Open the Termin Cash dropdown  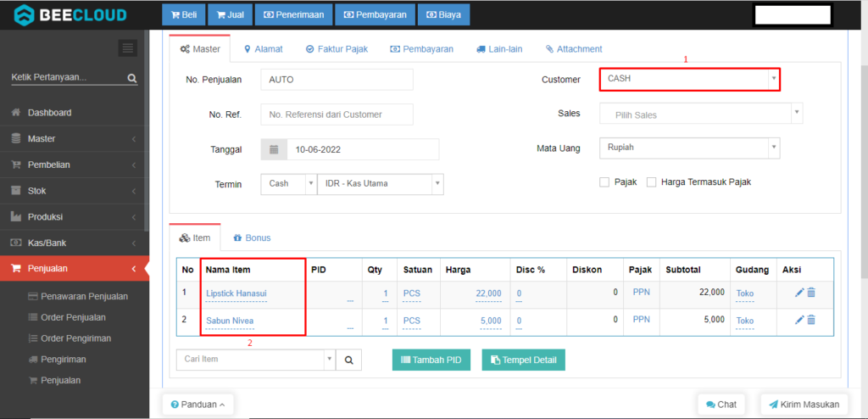pyautogui.click(x=288, y=184)
